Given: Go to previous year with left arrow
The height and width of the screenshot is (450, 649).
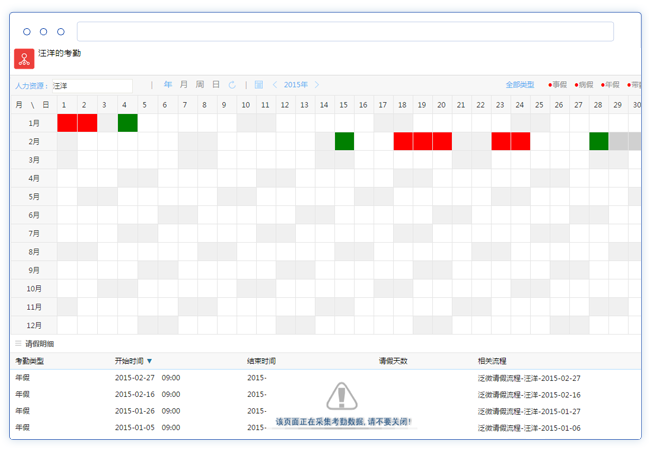Looking at the screenshot, I should click(275, 85).
